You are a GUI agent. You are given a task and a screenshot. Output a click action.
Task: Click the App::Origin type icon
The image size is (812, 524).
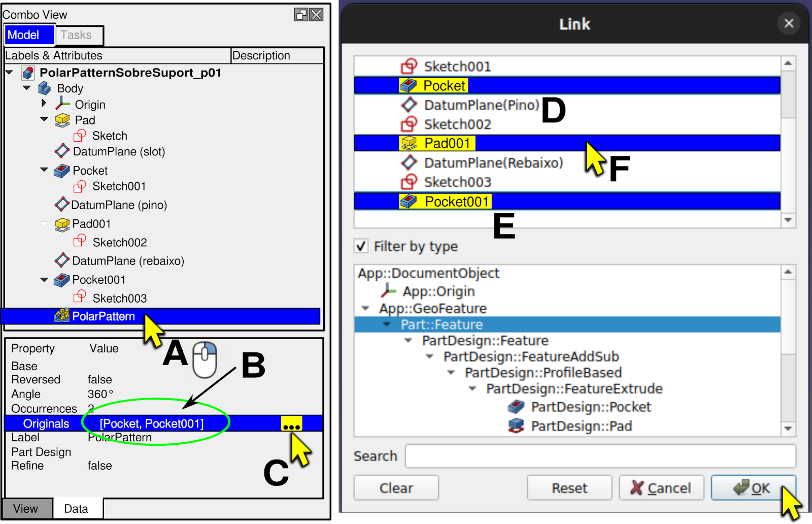pyautogui.click(x=389, y=290)
